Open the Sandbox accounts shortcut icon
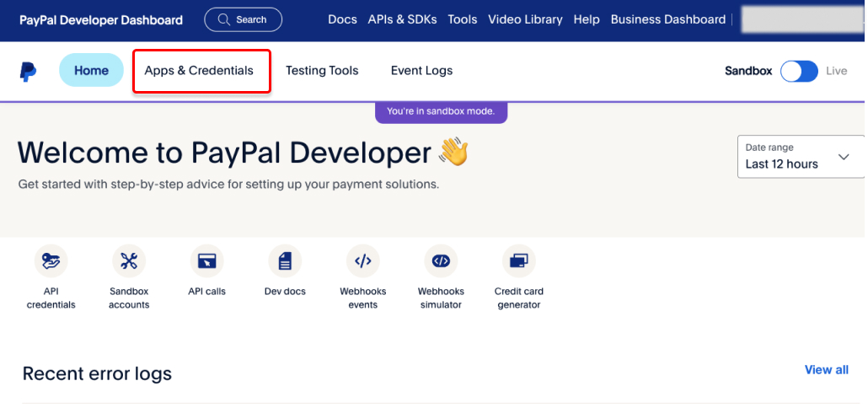Image resolution: width=868 pixels, height=413 pixels. [129, 260]
